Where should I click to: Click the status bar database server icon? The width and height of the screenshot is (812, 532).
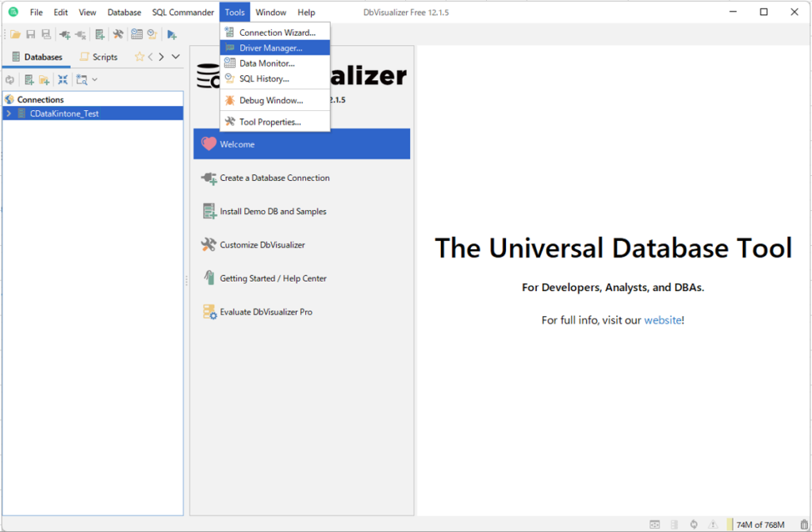(x=674, y=525)
